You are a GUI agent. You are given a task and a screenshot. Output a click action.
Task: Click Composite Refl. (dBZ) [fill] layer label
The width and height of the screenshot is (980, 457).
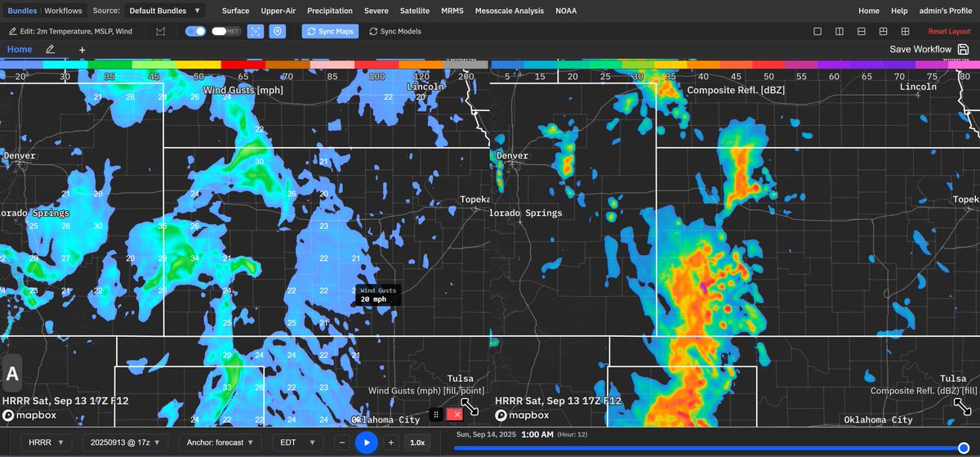[x=924, y=391]
